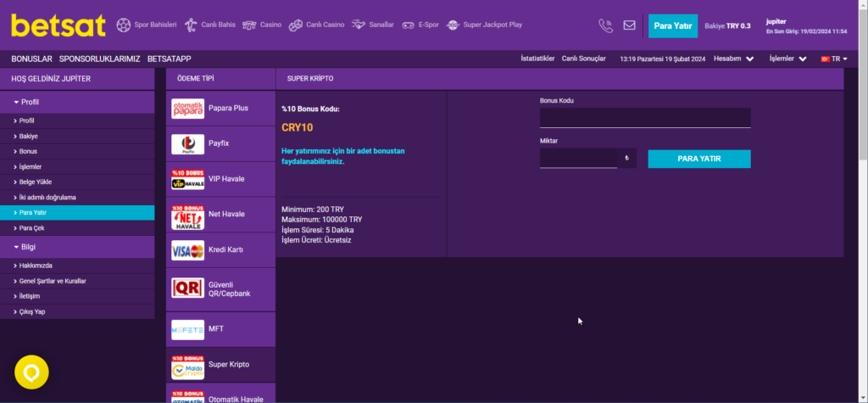Click Çıkış Yap to log out
868x403 pixels.
pyautogui.click(x=77, y=311)
